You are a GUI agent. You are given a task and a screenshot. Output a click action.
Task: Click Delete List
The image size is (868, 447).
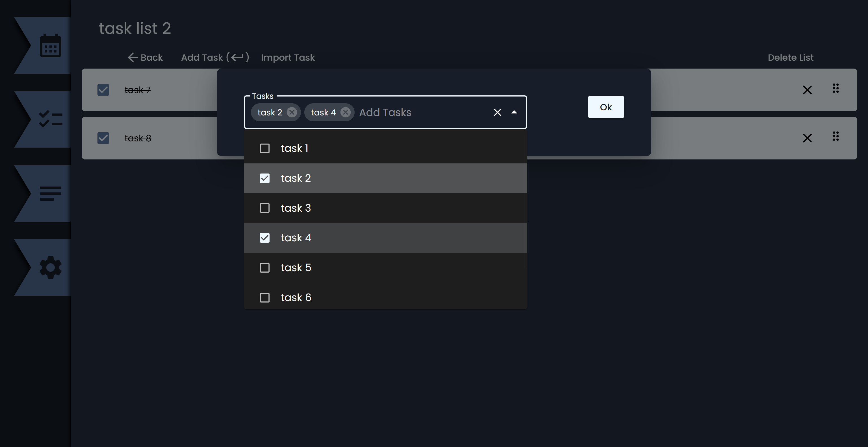tap(790, 58)
